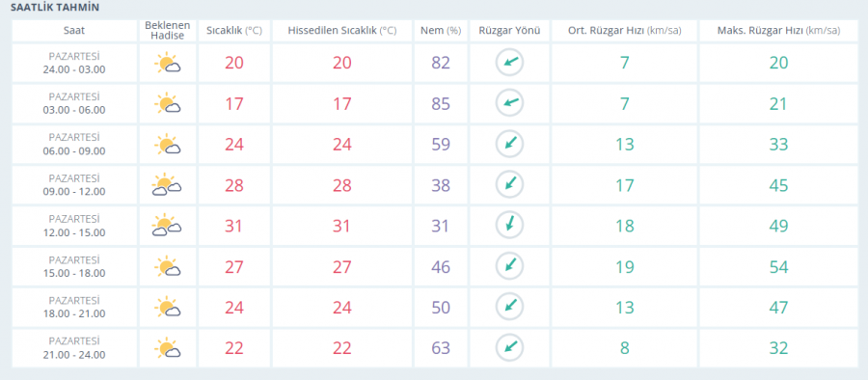Select the Saat column header
The height and width of the screenshot is (380, 868).
(x=74, y=31)
